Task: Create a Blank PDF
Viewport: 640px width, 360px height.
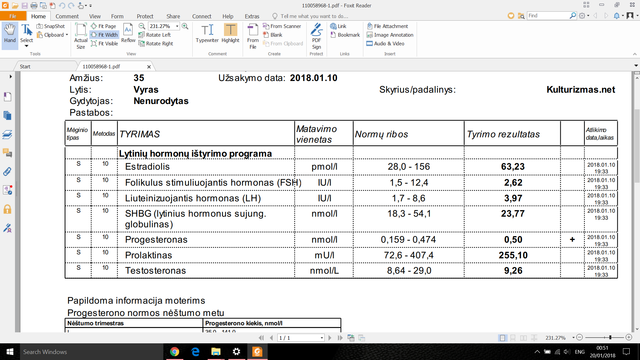Action: (273, 35)
